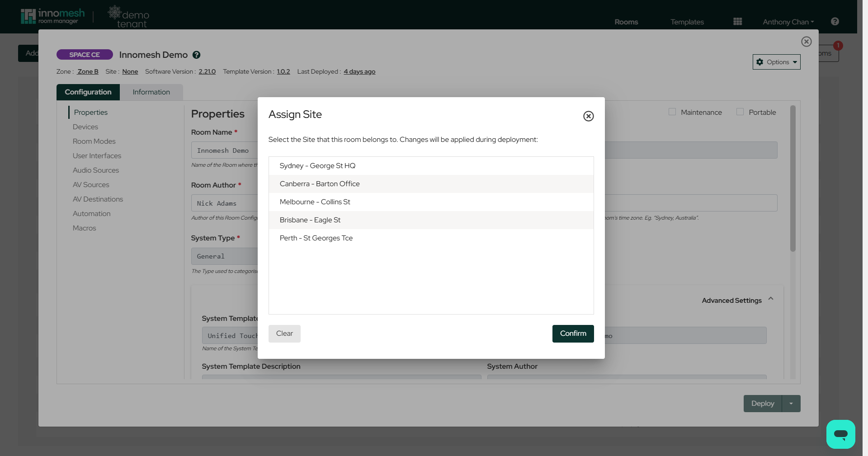
Task: Open the help icon beside Innomesh Demo
Action: 196,55
